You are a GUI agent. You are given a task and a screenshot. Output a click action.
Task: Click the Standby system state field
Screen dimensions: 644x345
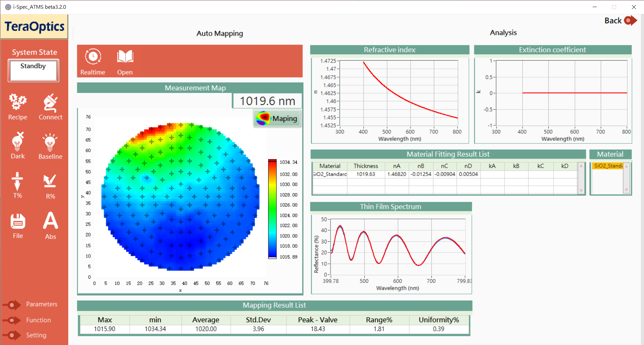(33, 70)
